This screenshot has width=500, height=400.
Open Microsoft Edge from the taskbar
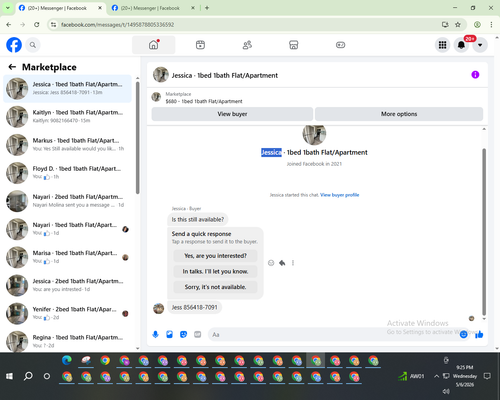[67, 360]
